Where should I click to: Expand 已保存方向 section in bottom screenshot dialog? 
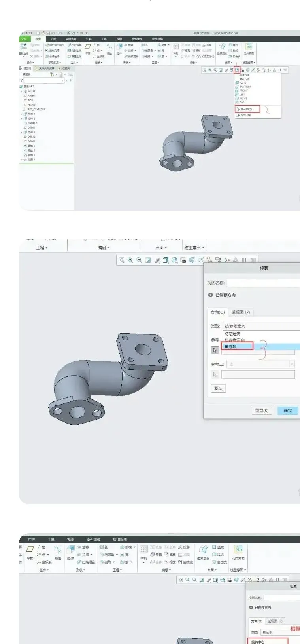[x=251, y=607]
